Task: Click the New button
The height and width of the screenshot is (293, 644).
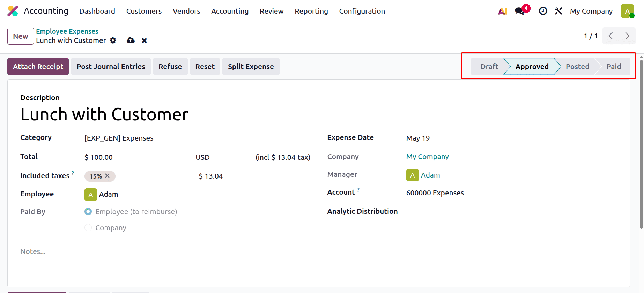Action: (21, 36)
